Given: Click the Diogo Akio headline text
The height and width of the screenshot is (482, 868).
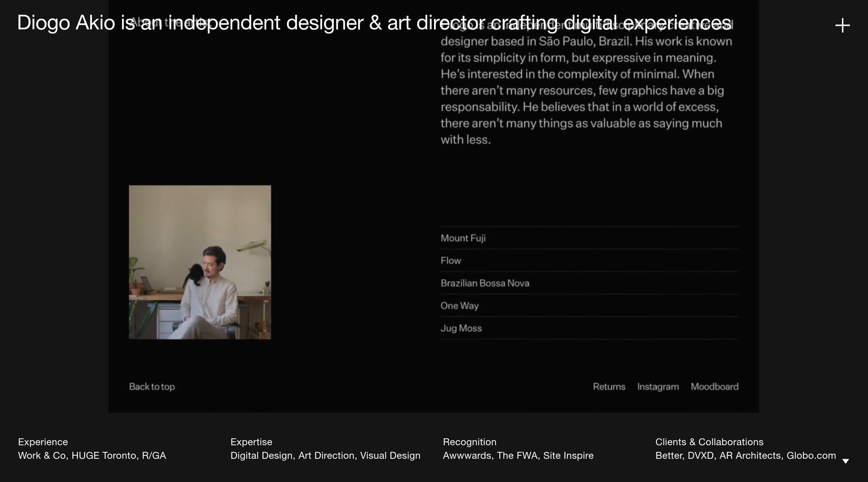Looking at the screenshot, I should pyautogui.click(x=374, y=23).
